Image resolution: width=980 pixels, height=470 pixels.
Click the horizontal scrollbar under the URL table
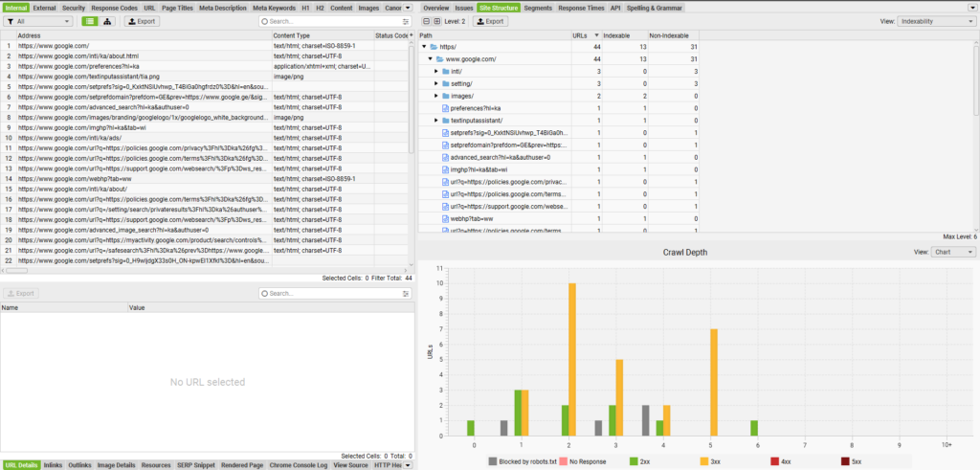click(17, 271)
